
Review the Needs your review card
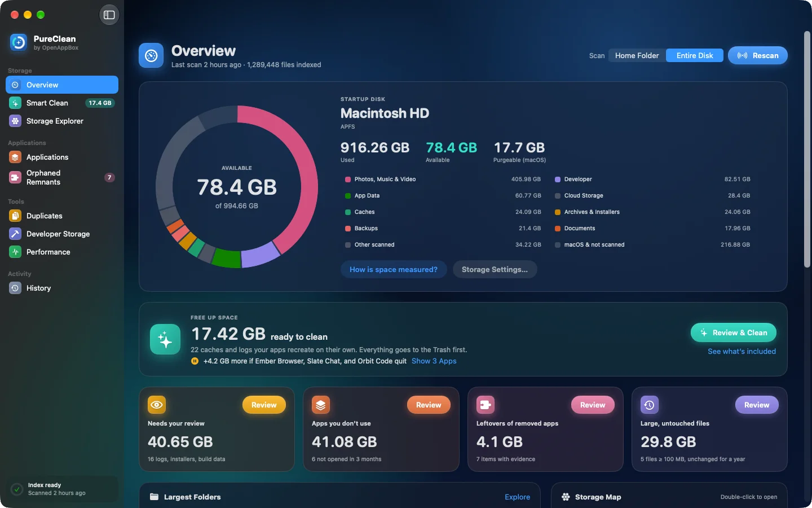[x=264, y=405]
